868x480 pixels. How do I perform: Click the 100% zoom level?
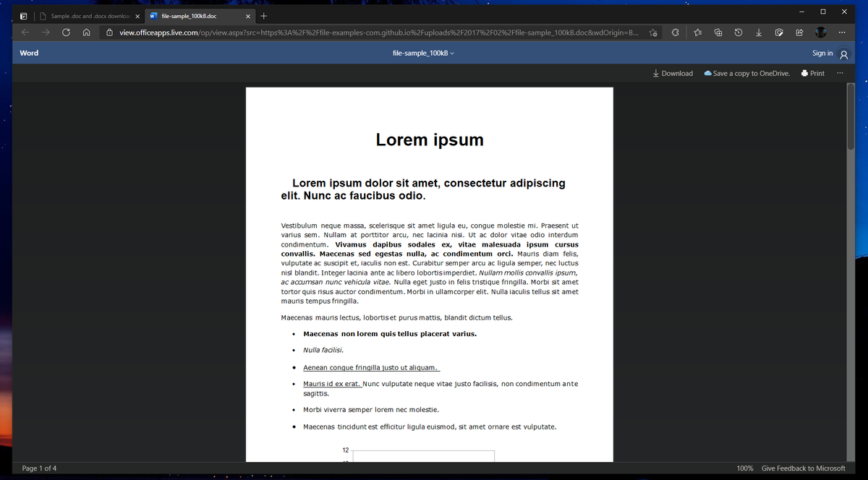pyautogui.click(x=745, y=468)
